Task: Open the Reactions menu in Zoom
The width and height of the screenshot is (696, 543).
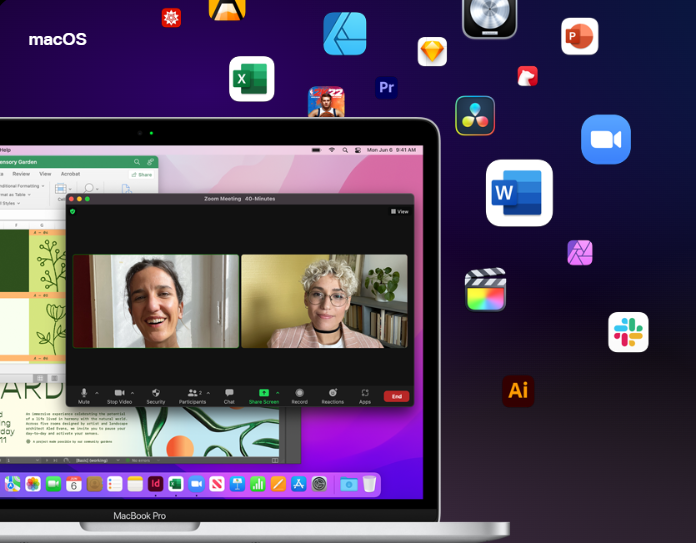Action: (332, 396)
